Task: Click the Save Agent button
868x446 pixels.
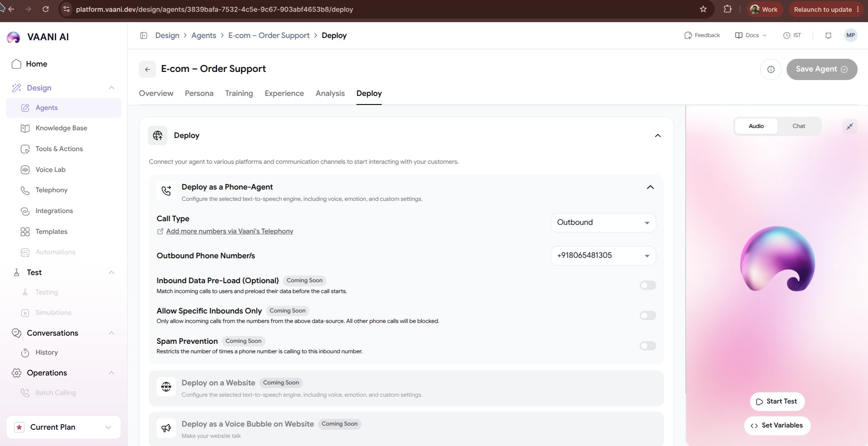Action: tap(822, 69)
